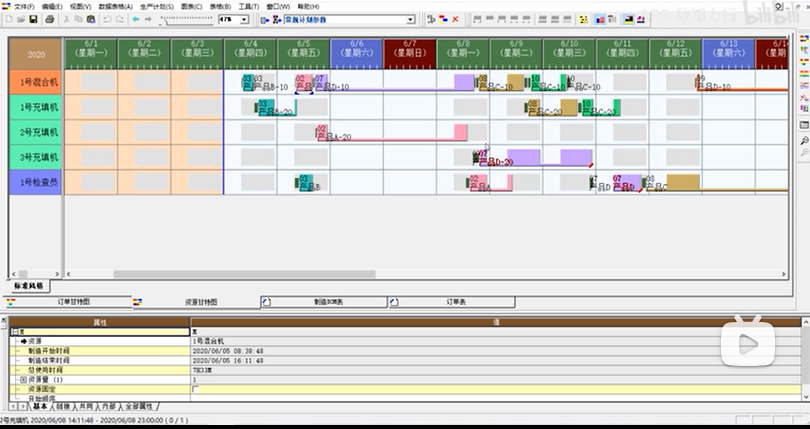Click the blue right arrow navigation icon
Screen dimensions: 810x429
pos(149,19)
